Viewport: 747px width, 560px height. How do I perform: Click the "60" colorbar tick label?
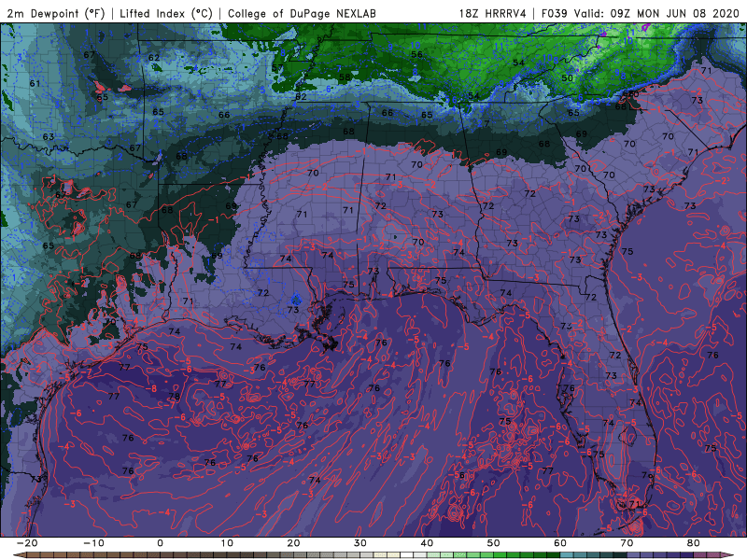(560, 543)
